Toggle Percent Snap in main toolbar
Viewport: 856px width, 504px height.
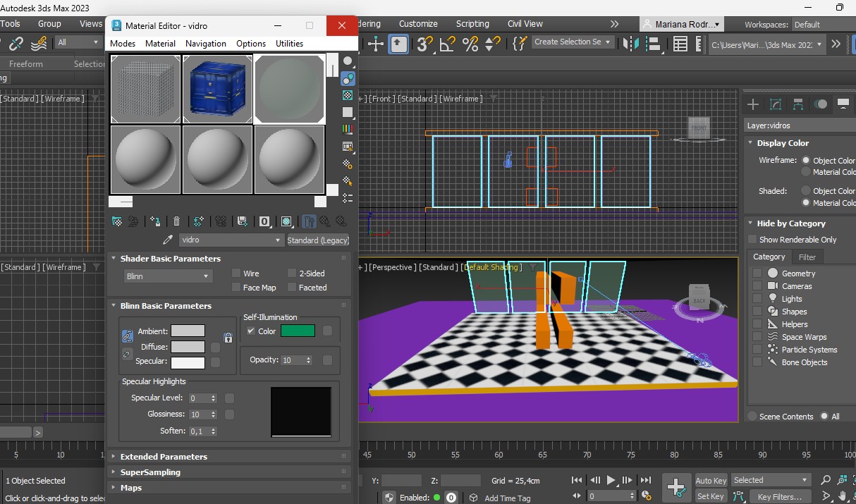(470, 44)
